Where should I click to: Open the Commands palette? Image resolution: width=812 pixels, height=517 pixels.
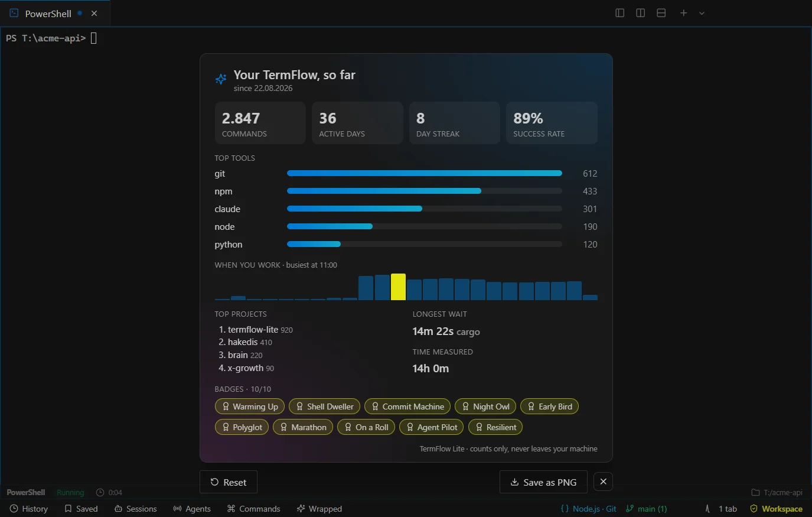(x=253, y=509)
